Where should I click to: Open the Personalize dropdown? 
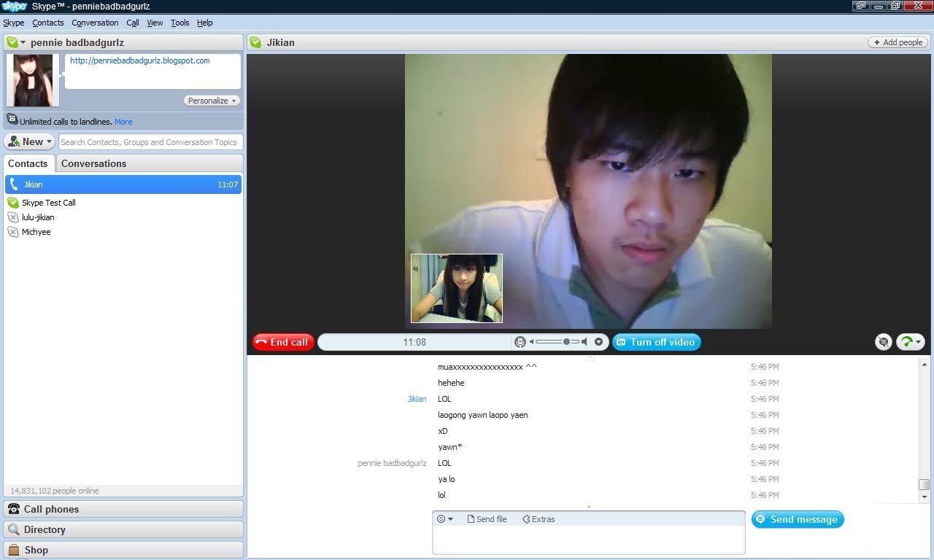(x=212, y=101)
